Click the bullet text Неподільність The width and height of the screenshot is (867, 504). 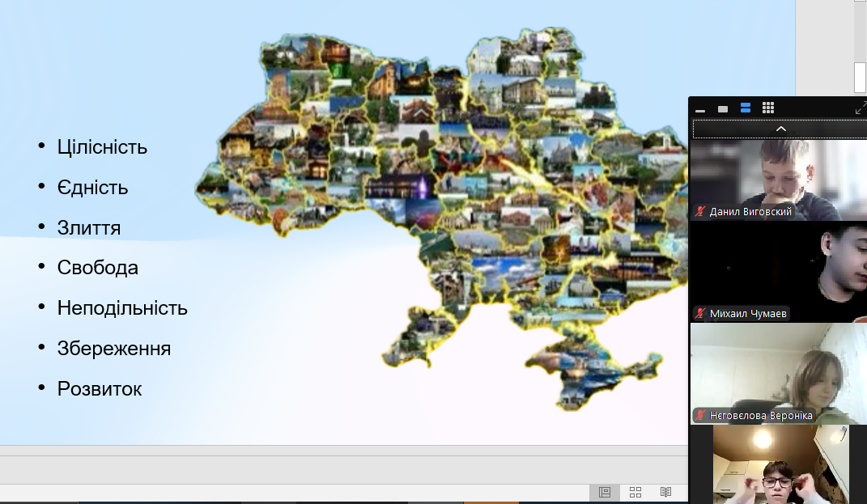coord(122,307)
